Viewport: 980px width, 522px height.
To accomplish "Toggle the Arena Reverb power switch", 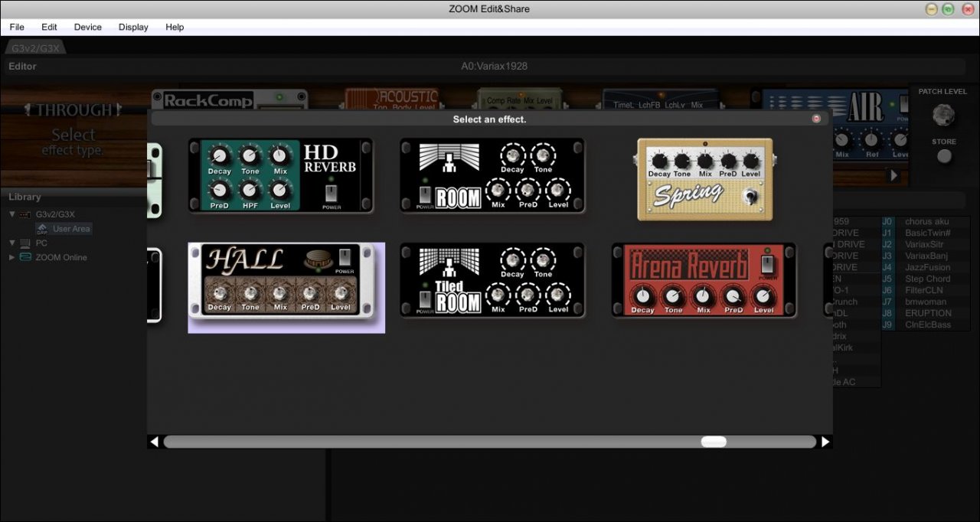I will (x=767, y=264).
